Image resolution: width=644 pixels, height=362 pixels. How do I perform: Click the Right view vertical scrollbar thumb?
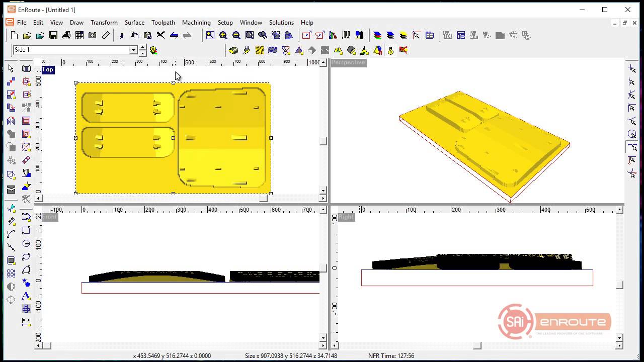click(620, 285)
